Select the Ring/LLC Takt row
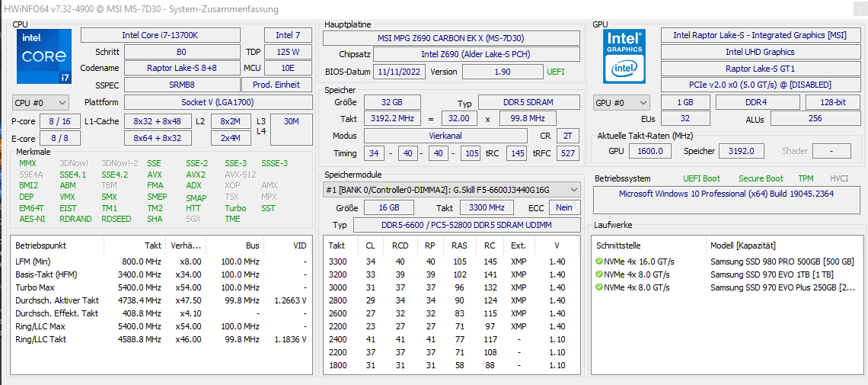868x385 pixels. pyautogui.click(x=161, y=339)
